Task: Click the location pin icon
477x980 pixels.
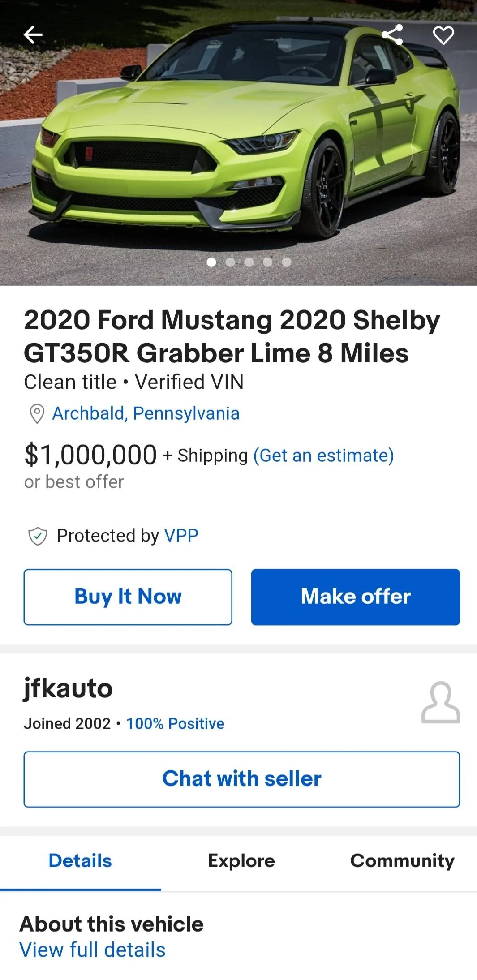Action: tap(37, 414)
